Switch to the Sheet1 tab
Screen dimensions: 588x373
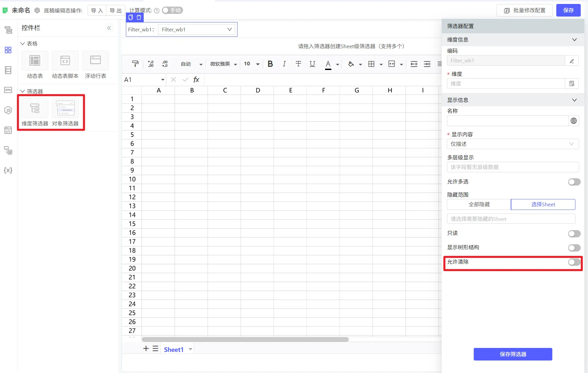[x=173, y=350]
